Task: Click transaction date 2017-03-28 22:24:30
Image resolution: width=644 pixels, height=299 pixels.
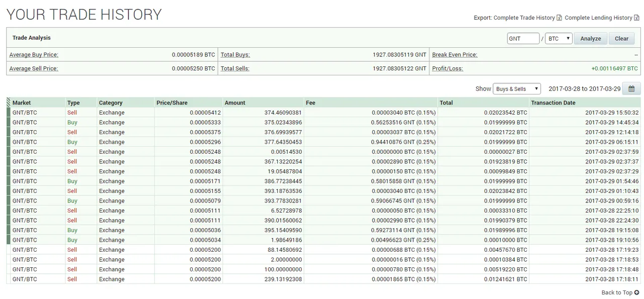Action: pos(612,221)
